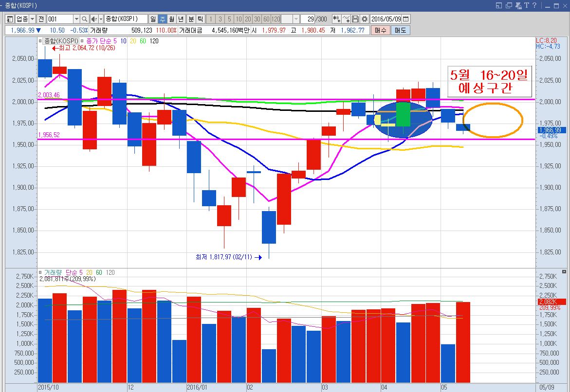570x392 pixels.
Task: Expand the speaker icon dropdown arrow
Action: (101, 19)
